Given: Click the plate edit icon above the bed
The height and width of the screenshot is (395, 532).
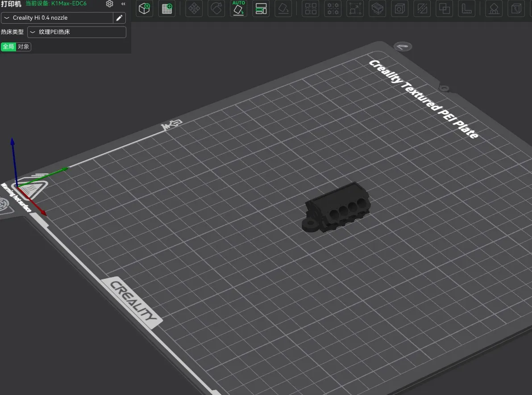Looking at the screenshot, I should [x=403, y=46].
